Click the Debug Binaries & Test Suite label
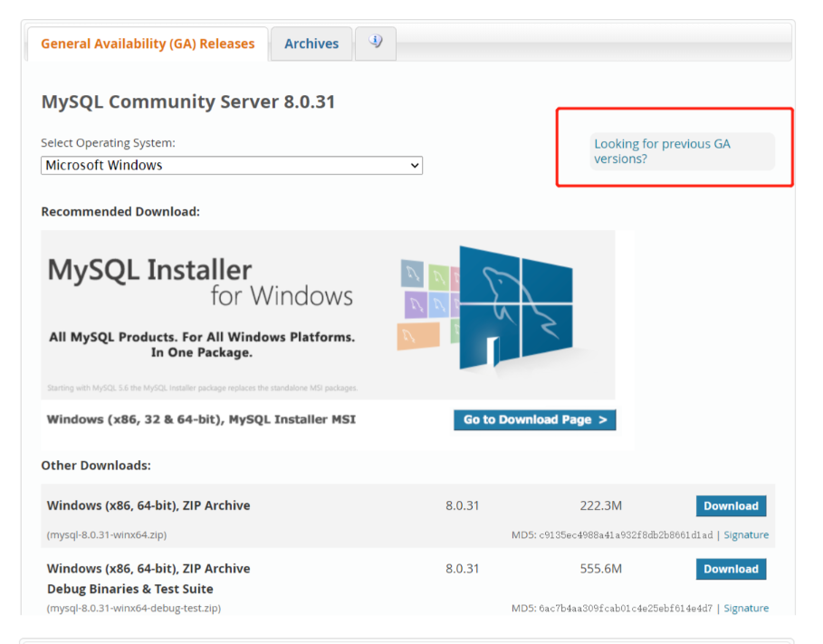The height and width of the screenshot is (644, 823). [x=130, y=589]
